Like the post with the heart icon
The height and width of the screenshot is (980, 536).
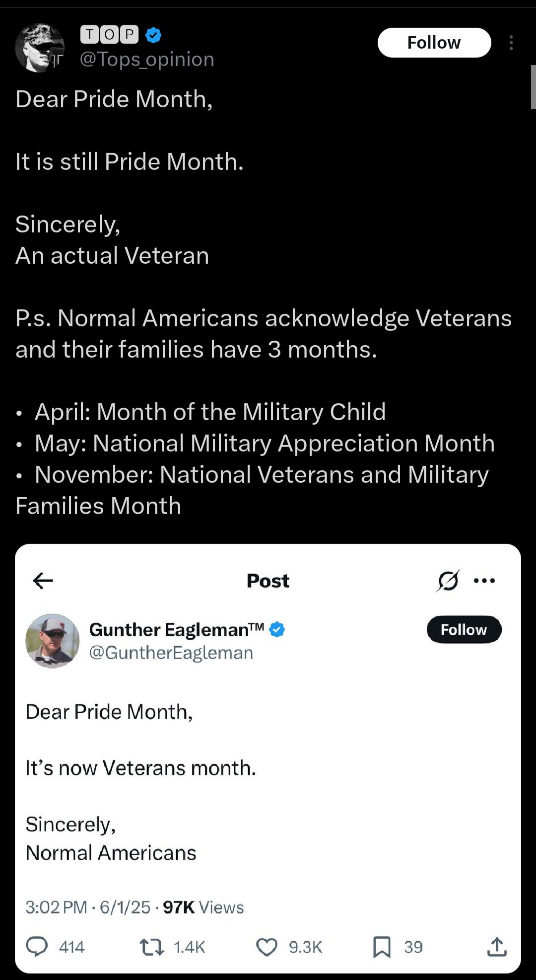coord(267,947)
